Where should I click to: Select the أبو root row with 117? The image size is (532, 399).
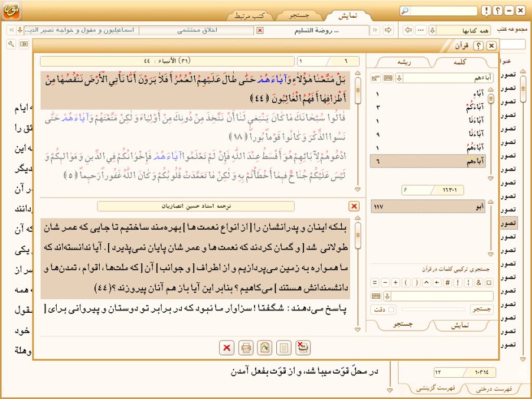pyautogui.click(x=428, y=206)
